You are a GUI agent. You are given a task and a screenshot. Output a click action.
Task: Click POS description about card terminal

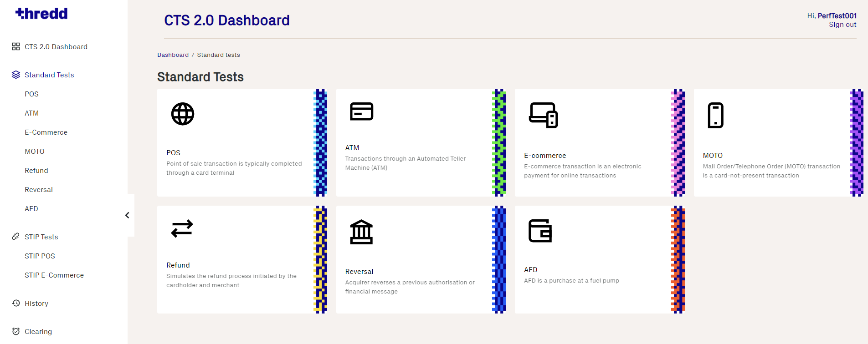pos(234,168)
